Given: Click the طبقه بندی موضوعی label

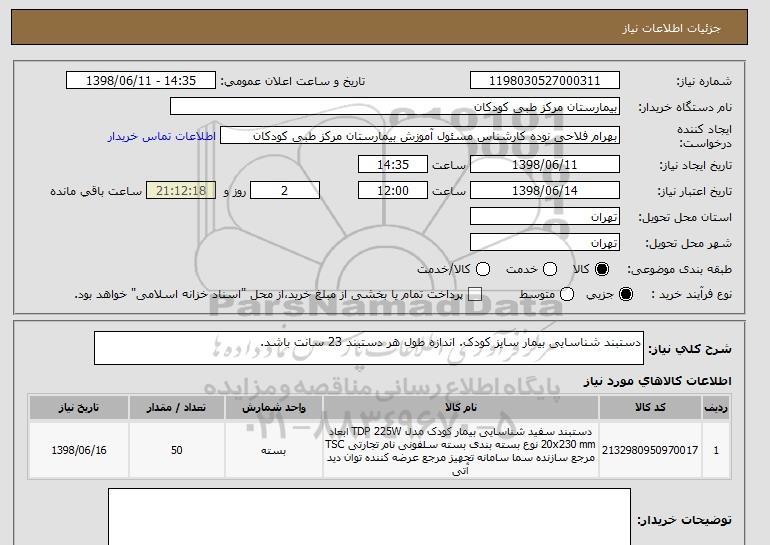Looking at the screenshot, I should click(x=680, y=270).
